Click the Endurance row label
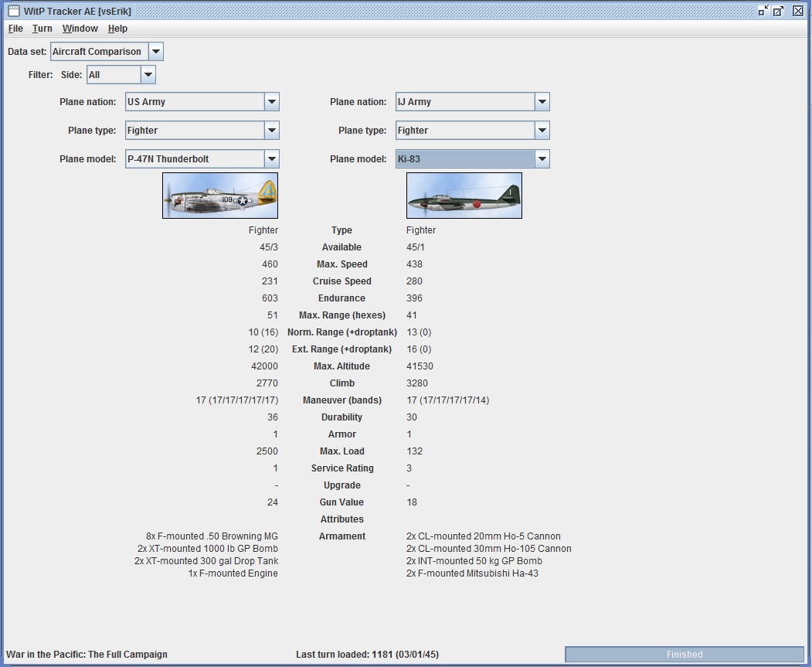The height and width of the screenshot is (667, 812). tap(341, 298)
